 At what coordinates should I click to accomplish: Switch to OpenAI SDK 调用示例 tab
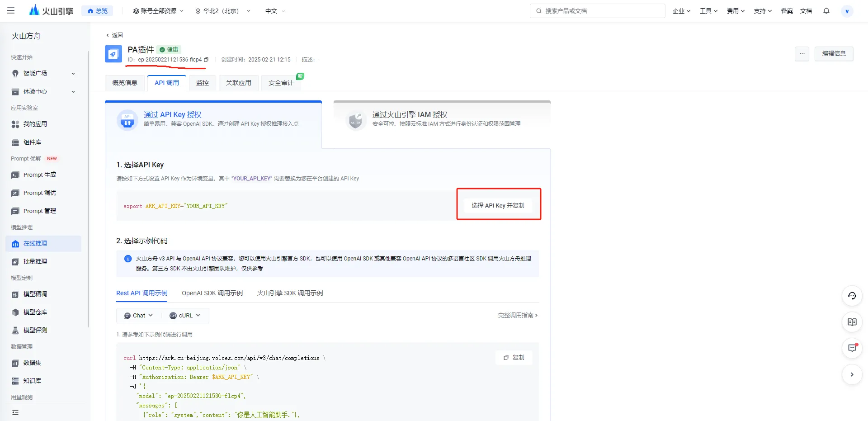pyautogui.click(x=212, y=293)
